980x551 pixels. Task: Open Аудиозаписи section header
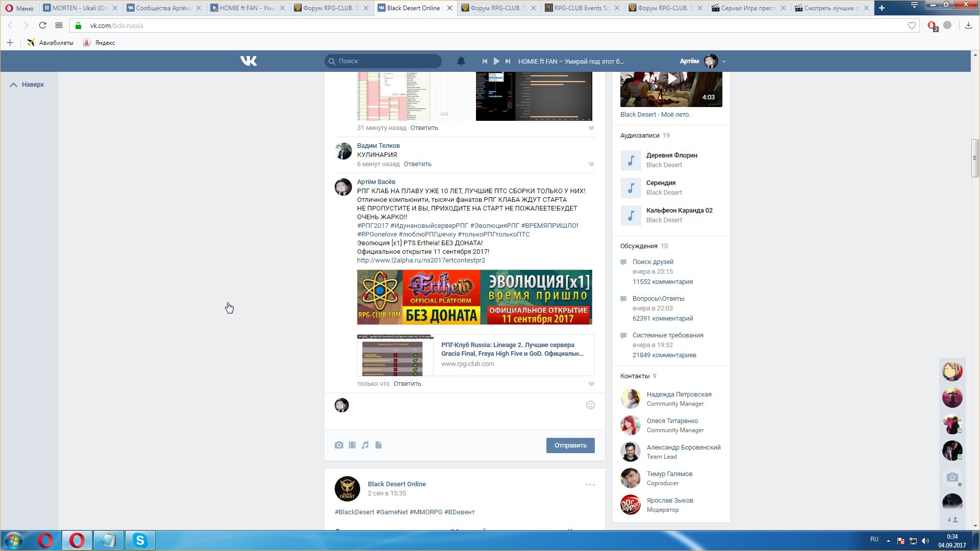(645, 136)
